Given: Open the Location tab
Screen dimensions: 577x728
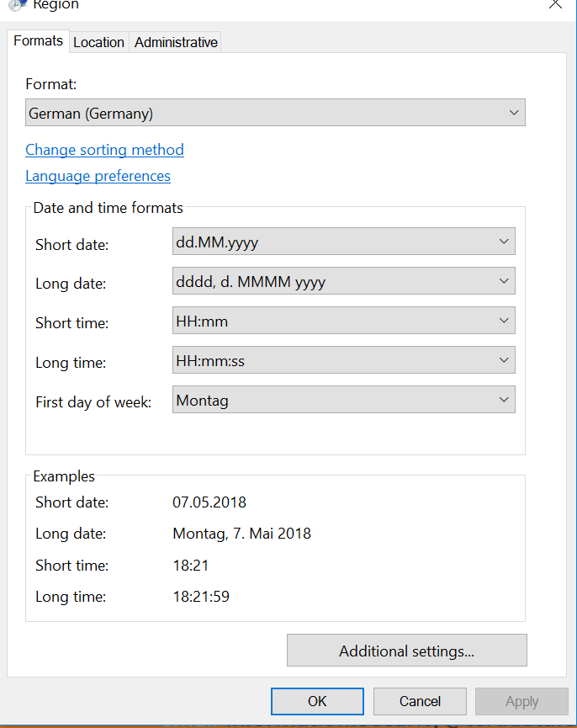Looking at the screenshot, I should pos(98,42).
